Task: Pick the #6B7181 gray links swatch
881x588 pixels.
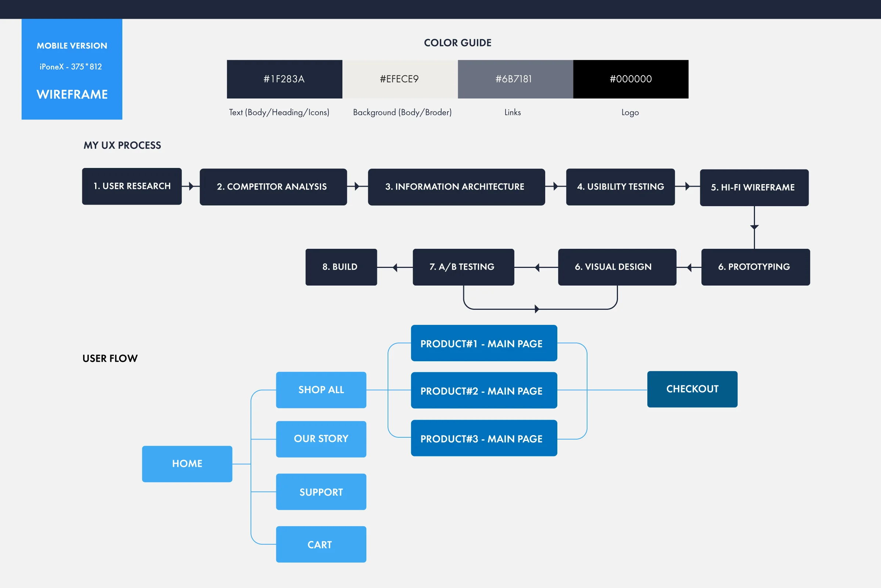Action: (515, 79)
